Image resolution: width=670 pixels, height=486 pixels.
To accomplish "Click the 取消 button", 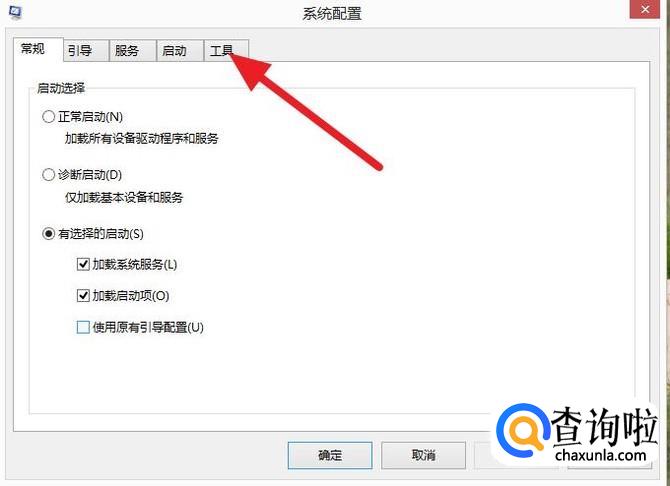I will coord(423,455).
